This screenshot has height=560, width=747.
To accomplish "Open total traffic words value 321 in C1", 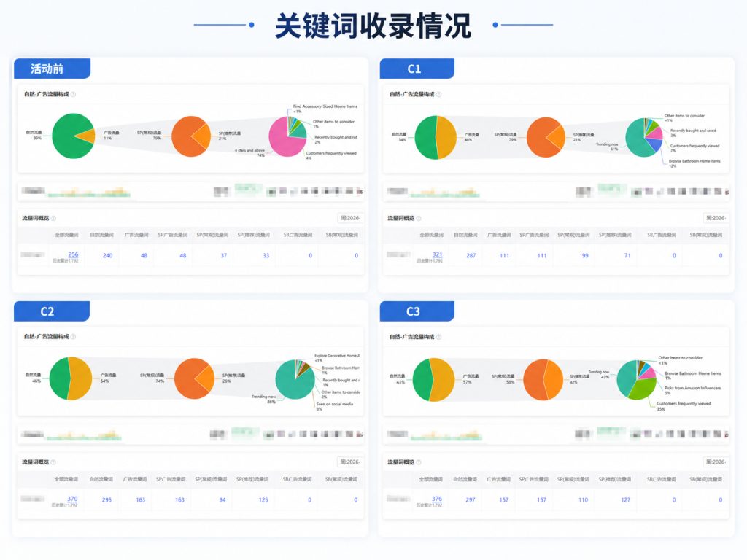I will click(x=438, y=254).
